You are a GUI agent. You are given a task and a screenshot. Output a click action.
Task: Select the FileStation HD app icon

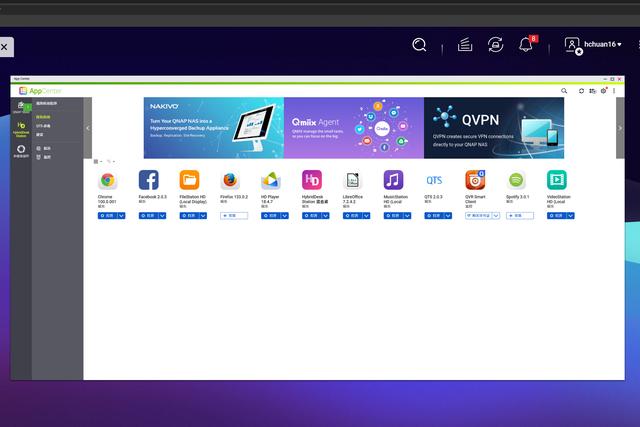click(189, 180)
